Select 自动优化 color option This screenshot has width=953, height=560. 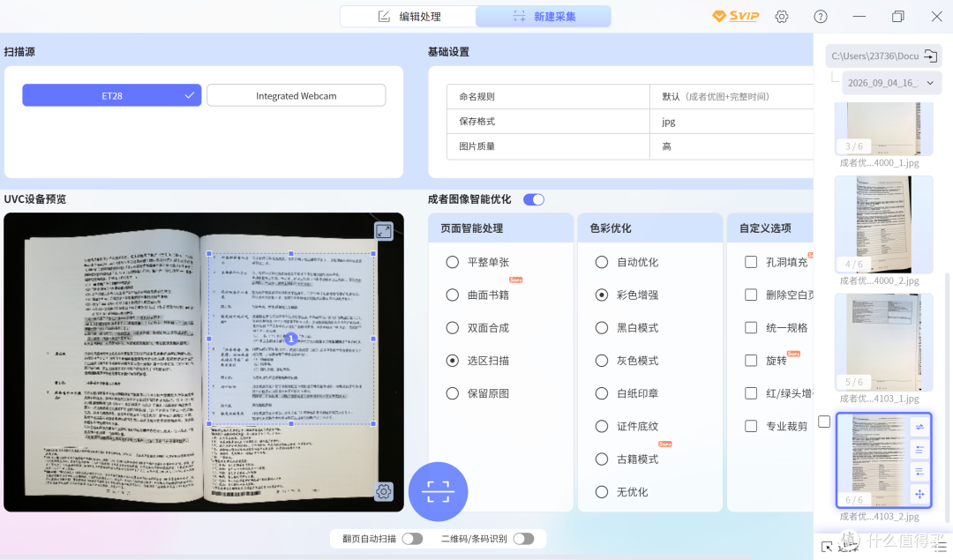(602, 262)
